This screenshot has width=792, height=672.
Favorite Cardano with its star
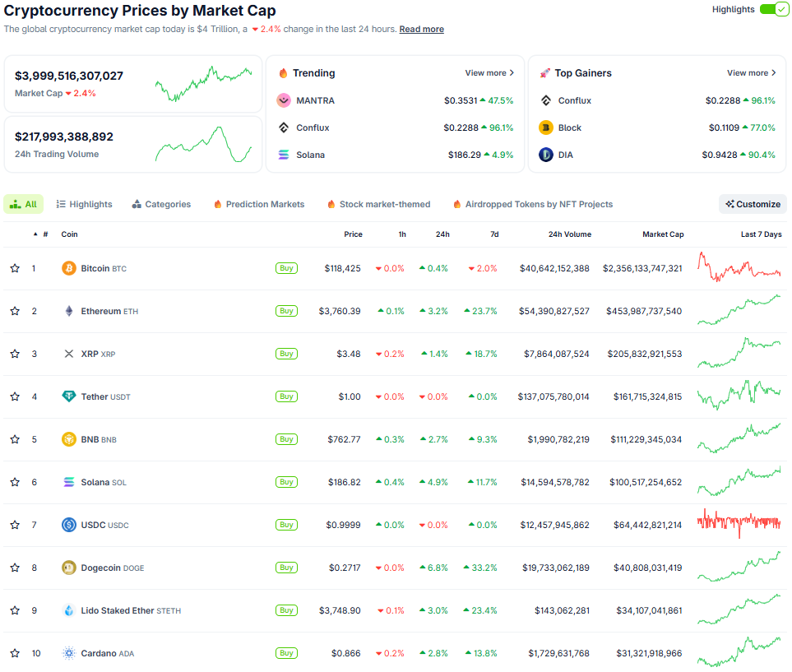(15, 653)
